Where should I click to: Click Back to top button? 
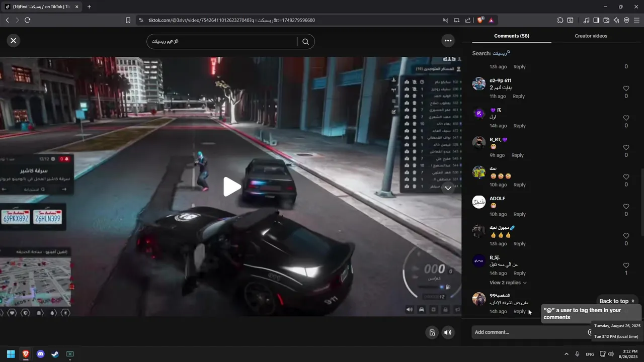click(617, 301)
